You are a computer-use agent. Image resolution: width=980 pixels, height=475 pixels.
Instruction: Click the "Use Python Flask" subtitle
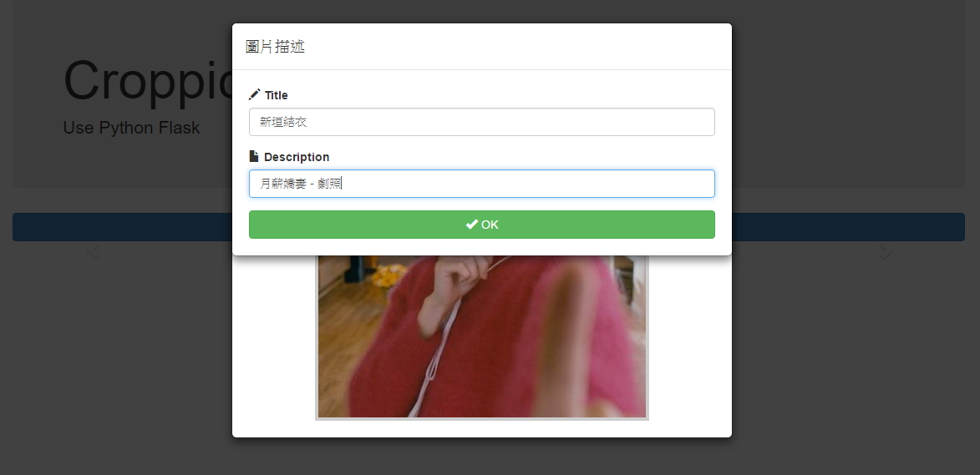tap(131, 128)
